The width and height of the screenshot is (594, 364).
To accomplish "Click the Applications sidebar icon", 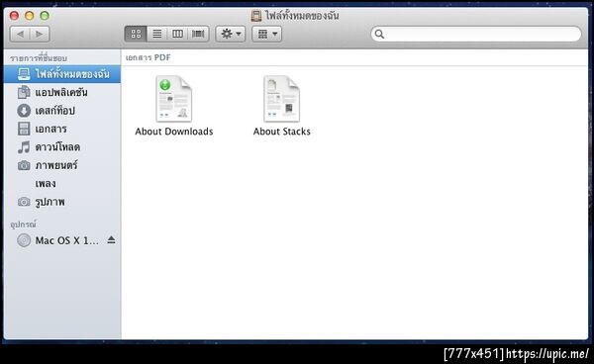I will pyautogui.click(x=24, y=92).
